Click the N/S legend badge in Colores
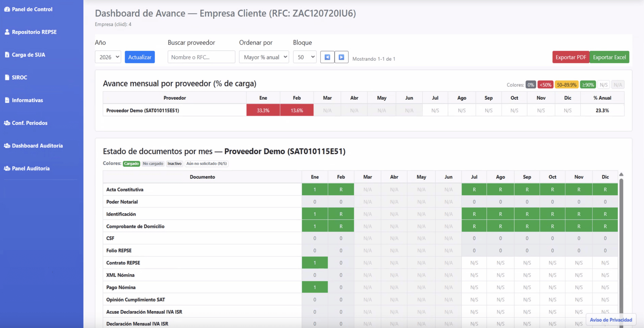644x328 pixels. pyautogui.click(x=603, y=85)
